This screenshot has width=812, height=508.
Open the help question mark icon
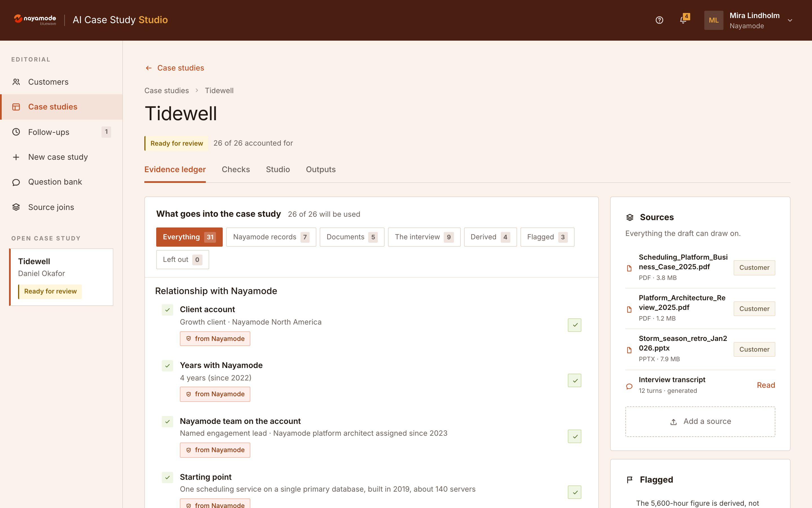(x=659, y=20)
